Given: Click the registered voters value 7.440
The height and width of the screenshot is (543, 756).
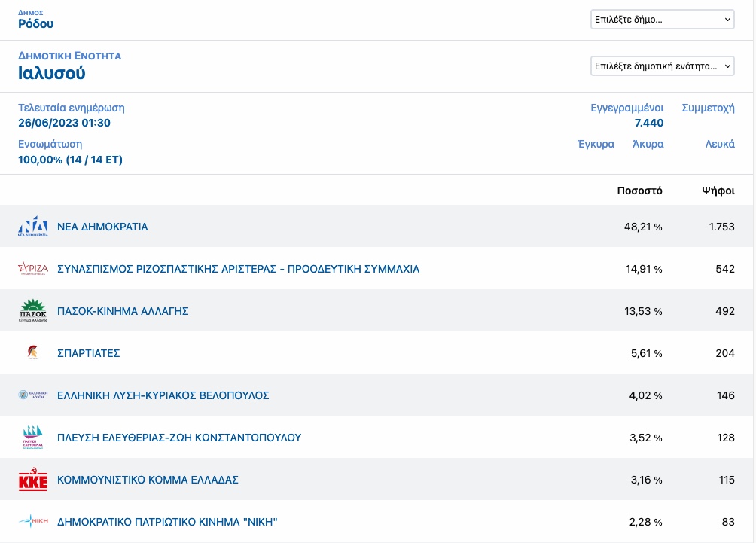Looking at the screenshot, I should point(649,123).
